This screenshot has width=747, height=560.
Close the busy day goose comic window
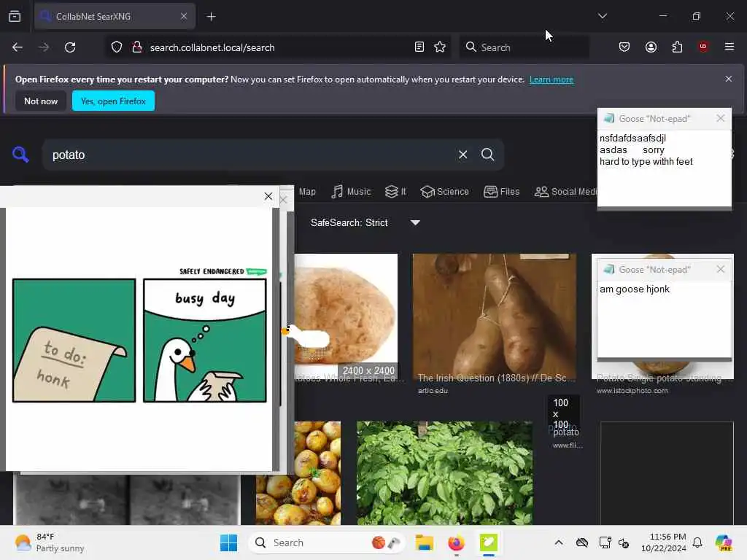click(268, 196)
